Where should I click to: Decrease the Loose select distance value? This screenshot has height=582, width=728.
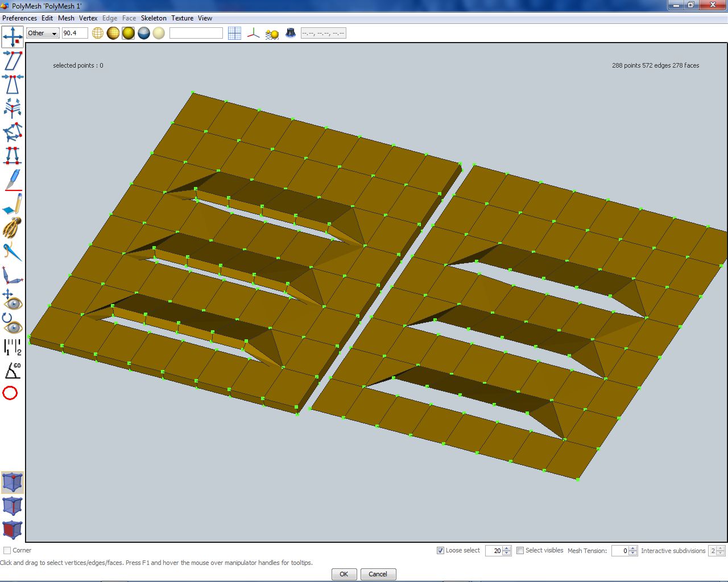[507, 554]
